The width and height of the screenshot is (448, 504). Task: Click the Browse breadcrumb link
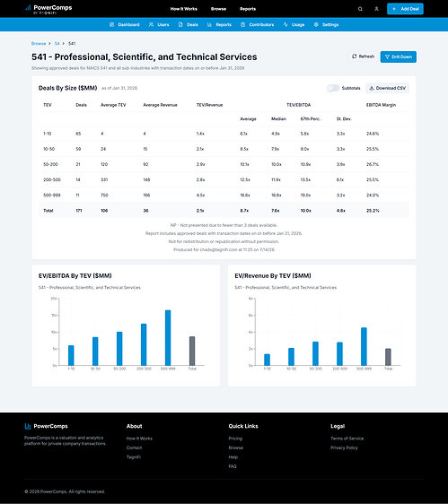[39, 43]
